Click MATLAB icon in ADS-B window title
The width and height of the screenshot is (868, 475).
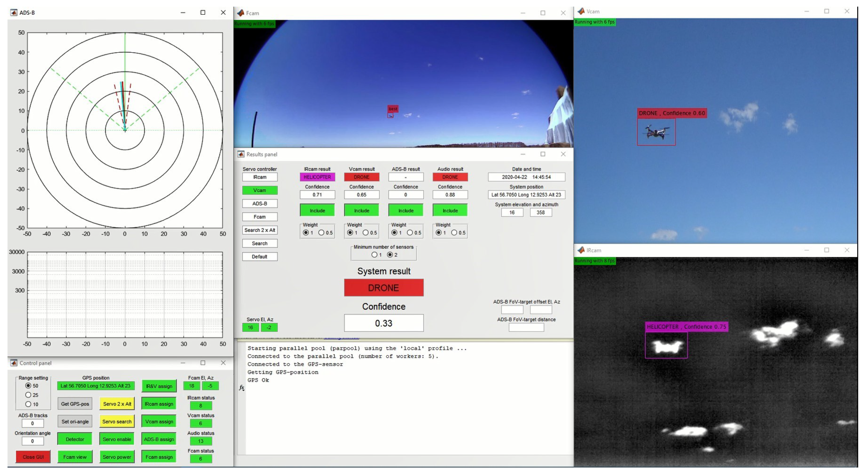coord(14,13)
